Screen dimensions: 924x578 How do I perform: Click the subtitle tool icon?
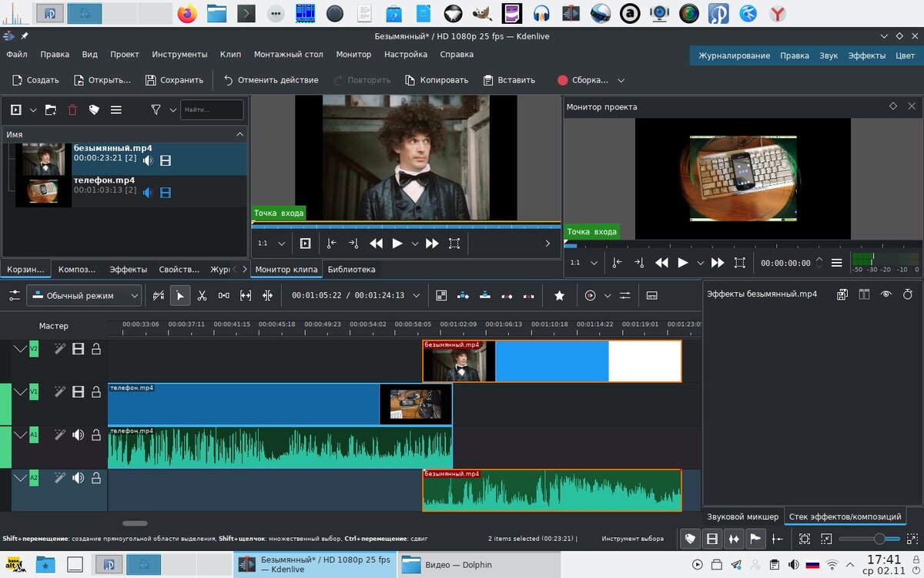pyautogui.click(x=651, y=295)
